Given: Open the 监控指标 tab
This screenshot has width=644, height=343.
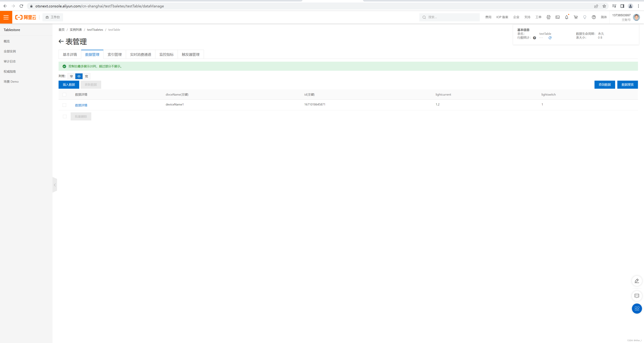Looking at the screenshot, I should coord(166,55).
